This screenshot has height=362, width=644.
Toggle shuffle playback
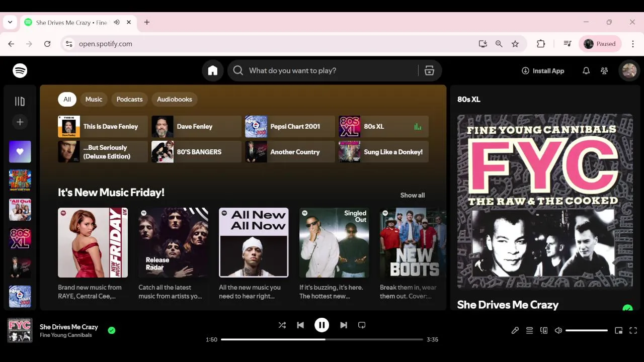282,325
